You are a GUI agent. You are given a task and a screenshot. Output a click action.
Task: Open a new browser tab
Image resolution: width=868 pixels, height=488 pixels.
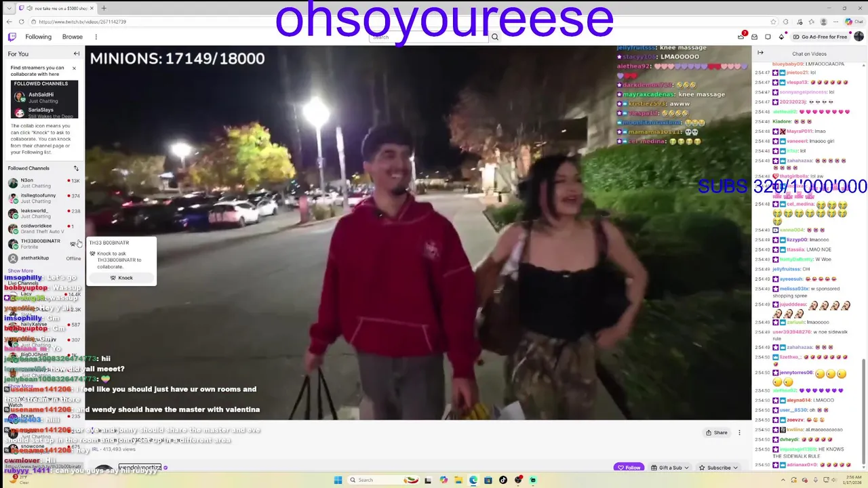(104, 8)
